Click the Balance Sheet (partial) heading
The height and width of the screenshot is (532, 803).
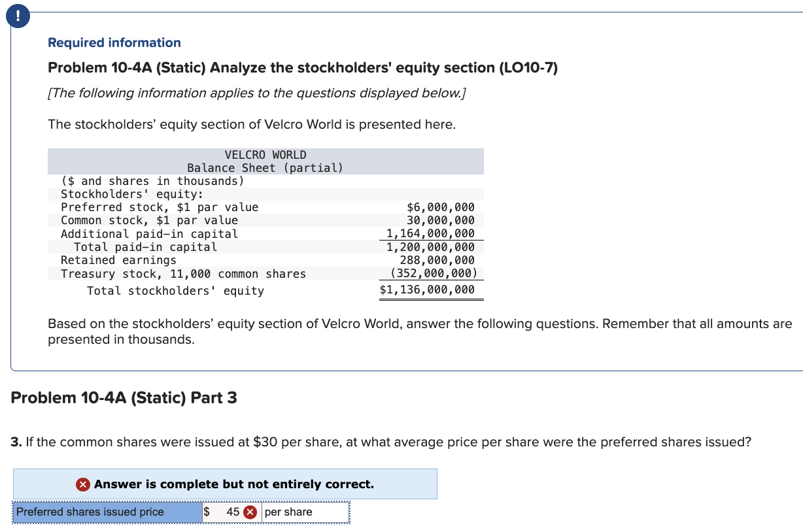click(x=265, y=168)
